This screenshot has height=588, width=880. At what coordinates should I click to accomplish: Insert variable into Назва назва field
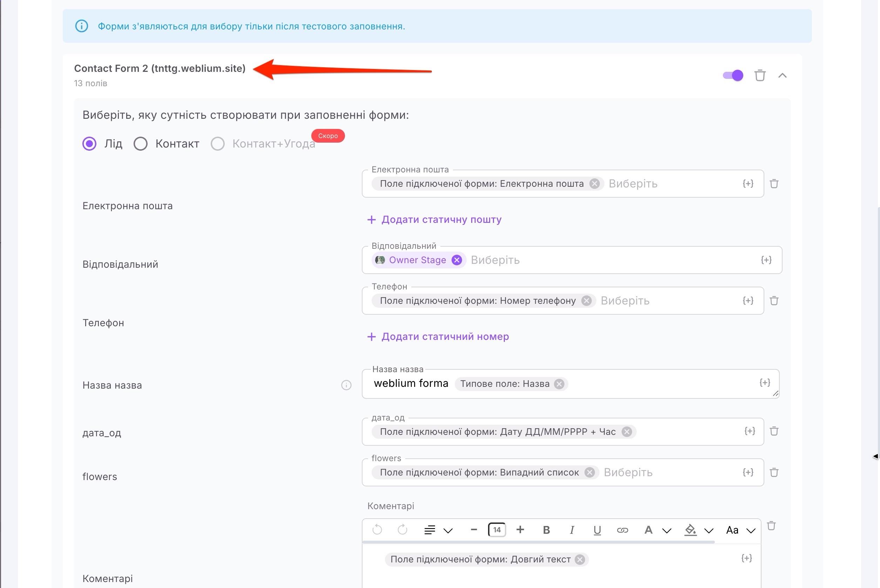tap(765, 383)
